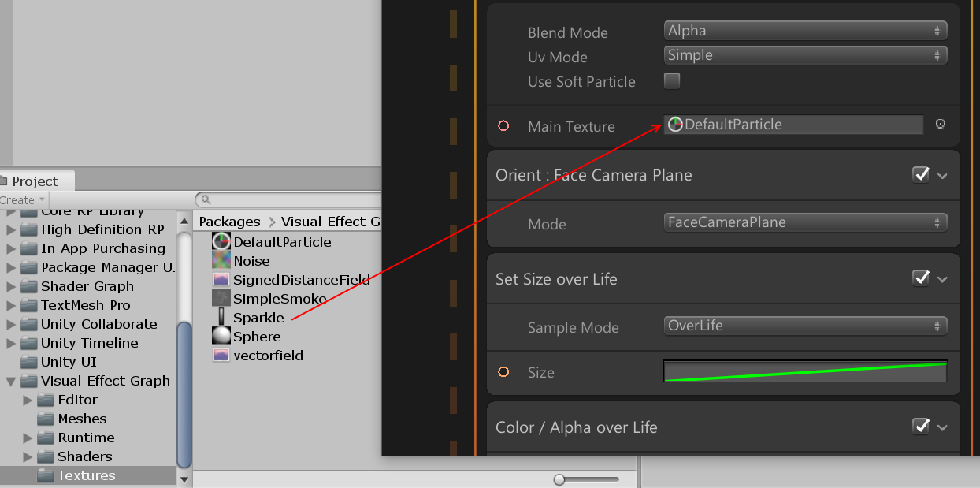This screenshot has width=980, height=488.
Task: Select the SignedDistanceField asset icon
Action: click(221, 280)
